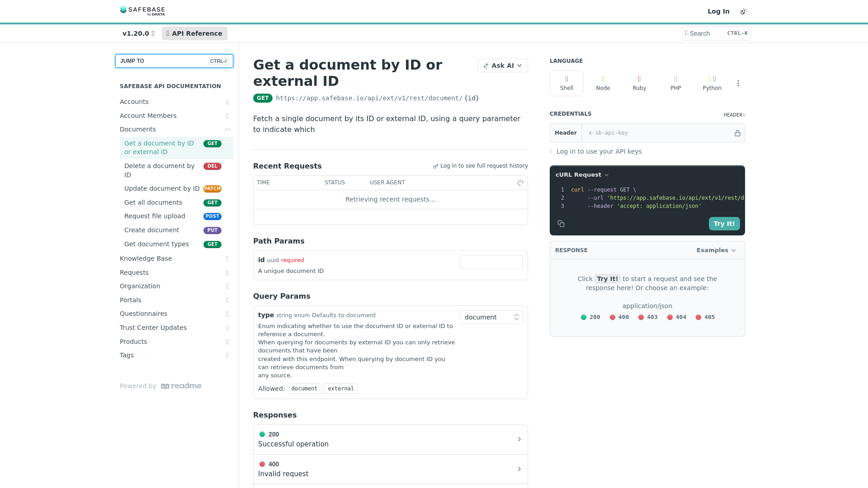Screen dimensions: 868x488
Task: Select the Ruby language icon
Action: 639,83
